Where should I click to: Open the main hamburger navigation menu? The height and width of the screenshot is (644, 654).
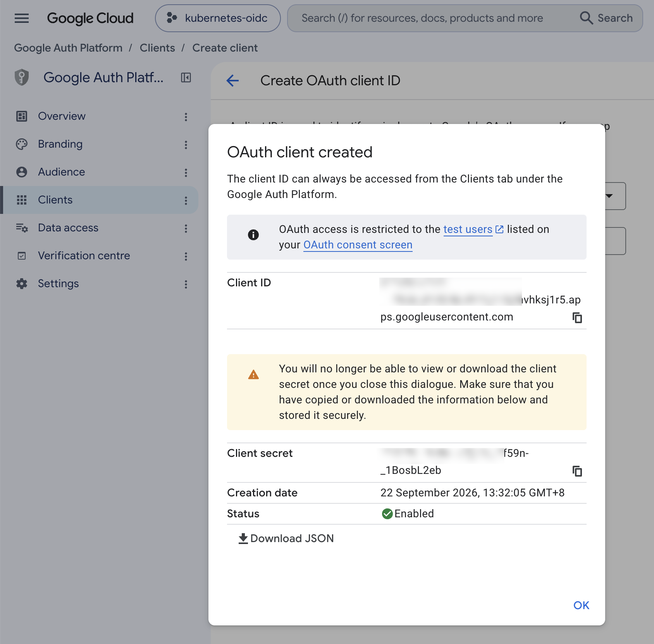(22, 18)
